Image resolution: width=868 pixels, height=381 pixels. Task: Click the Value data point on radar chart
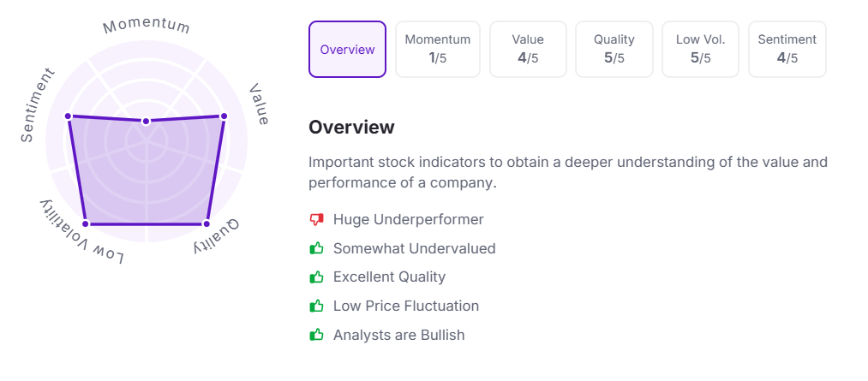[224, 116]
